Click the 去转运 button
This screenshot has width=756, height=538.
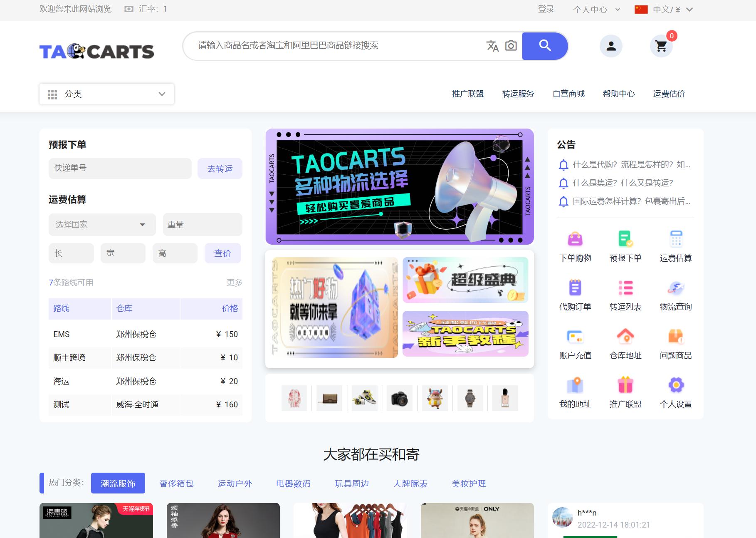[x=220, y=168]
